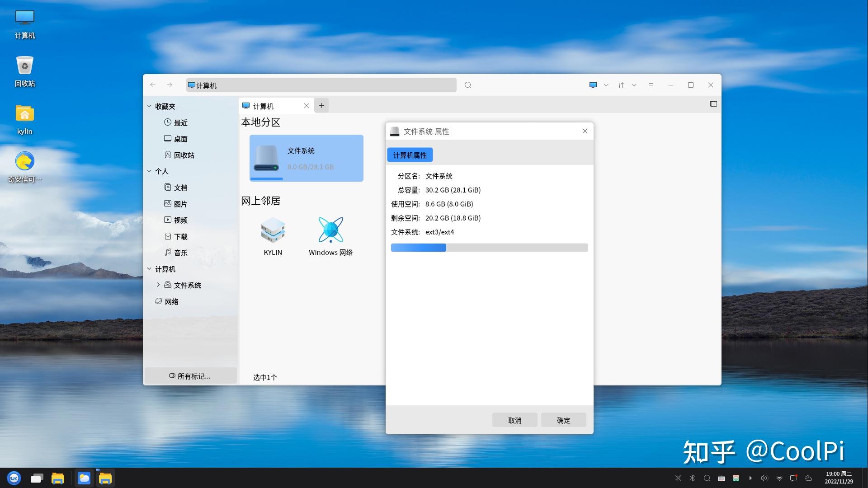Click the search icon in file manager toolbar

coord(468,85)
